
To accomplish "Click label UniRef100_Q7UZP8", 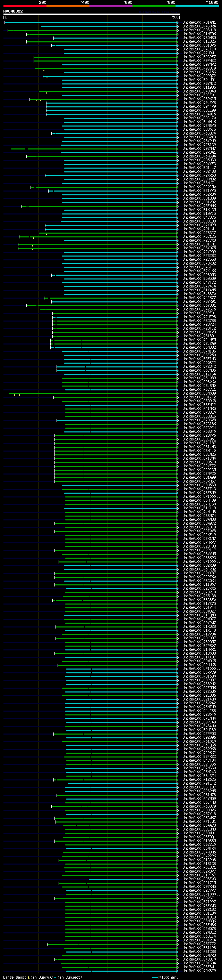I will (199, 316).
